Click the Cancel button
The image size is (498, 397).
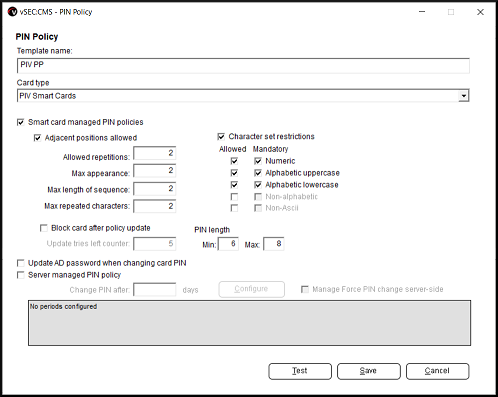click(x=438, y=371)
